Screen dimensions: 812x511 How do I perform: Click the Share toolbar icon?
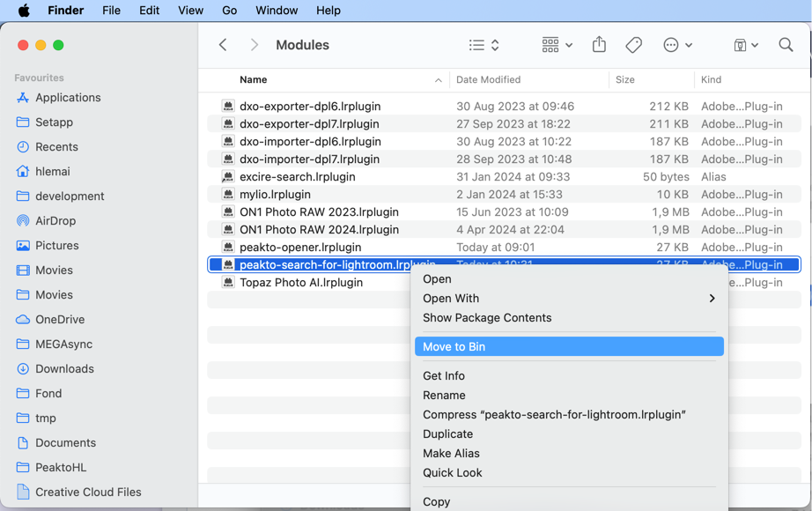(599, 45)
